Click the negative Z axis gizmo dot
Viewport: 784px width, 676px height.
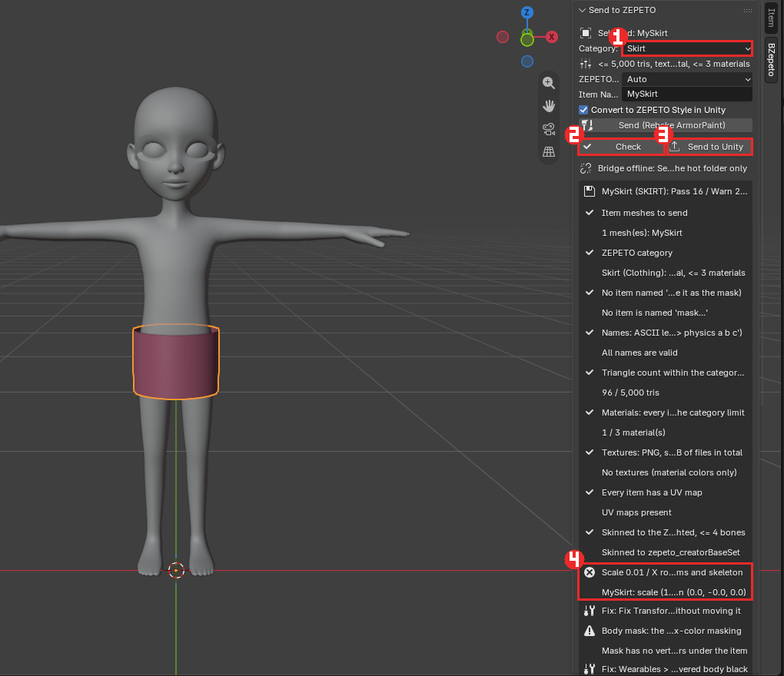527,61
